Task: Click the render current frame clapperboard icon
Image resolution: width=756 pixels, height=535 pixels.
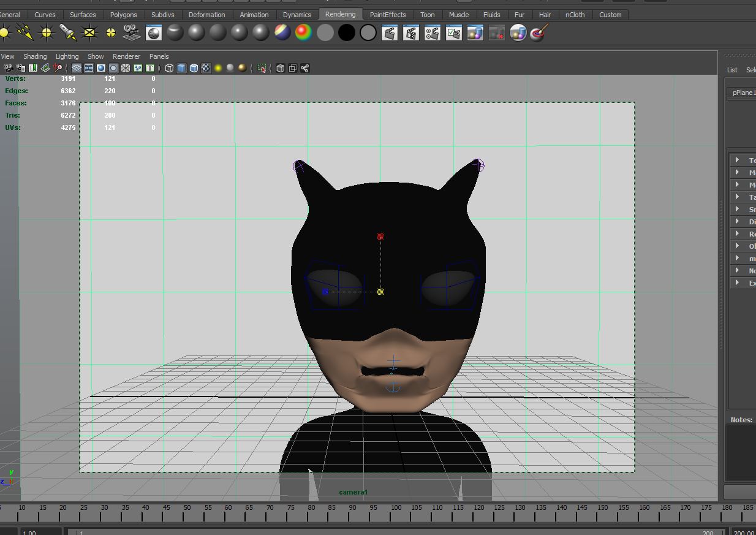Action: [390, 32]
